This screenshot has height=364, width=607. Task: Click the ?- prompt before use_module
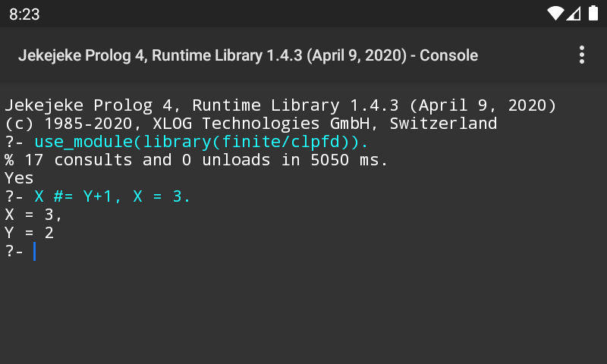tap(14, 142)
